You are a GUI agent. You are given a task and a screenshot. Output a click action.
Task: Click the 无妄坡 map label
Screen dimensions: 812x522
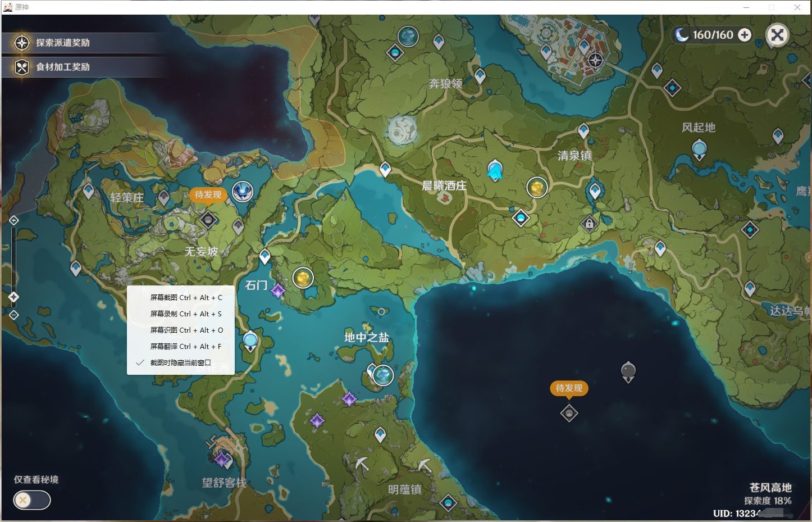click(202, 252)
